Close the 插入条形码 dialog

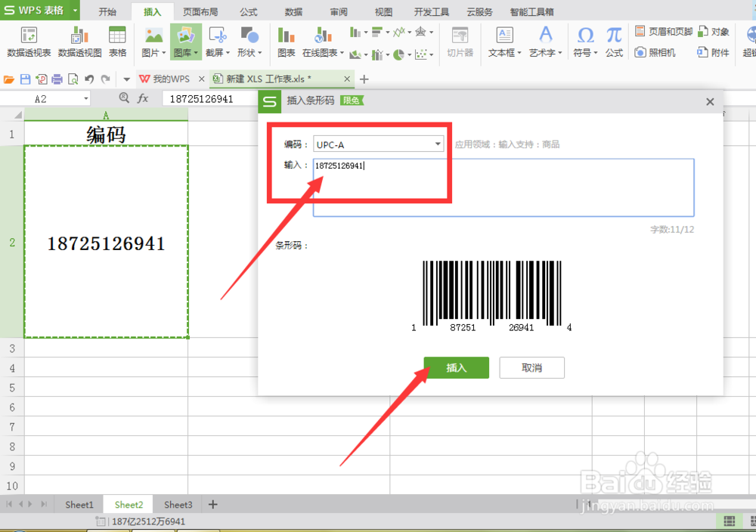coord(710,102)
